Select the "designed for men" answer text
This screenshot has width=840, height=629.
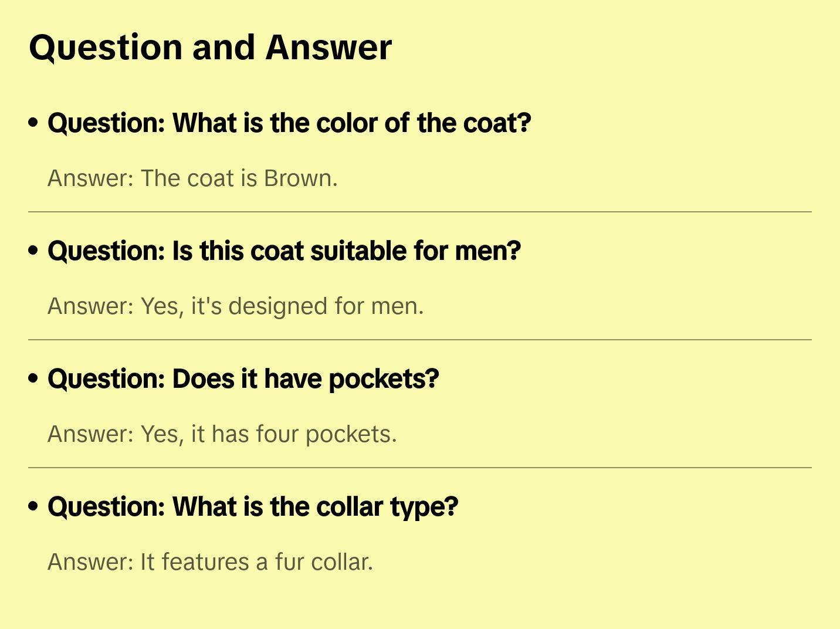click(x=235, y=306)
